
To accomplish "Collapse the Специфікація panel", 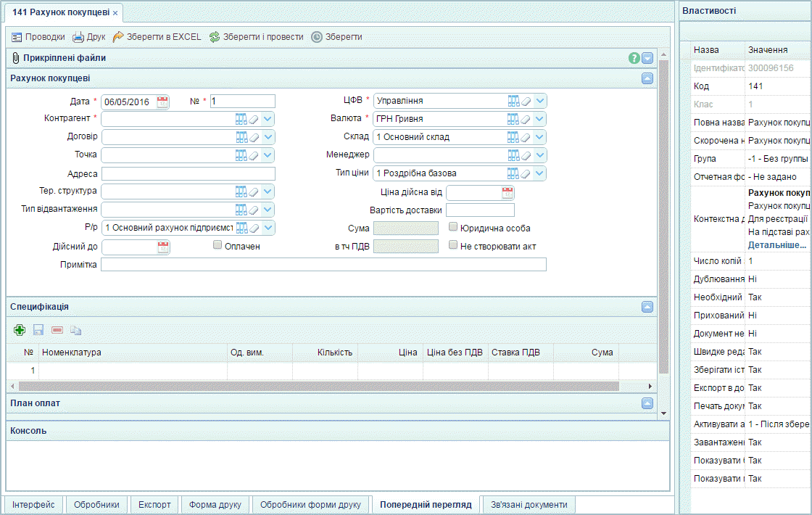I will pyautogui.click(x=647, y=307).
